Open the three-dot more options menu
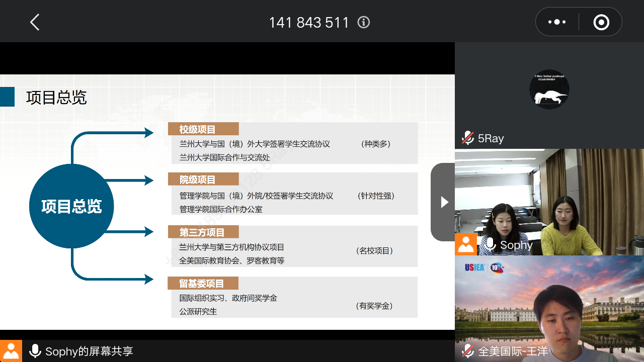Image resolution: width=644 pixels, height=362 pixels. click(557, 22)
